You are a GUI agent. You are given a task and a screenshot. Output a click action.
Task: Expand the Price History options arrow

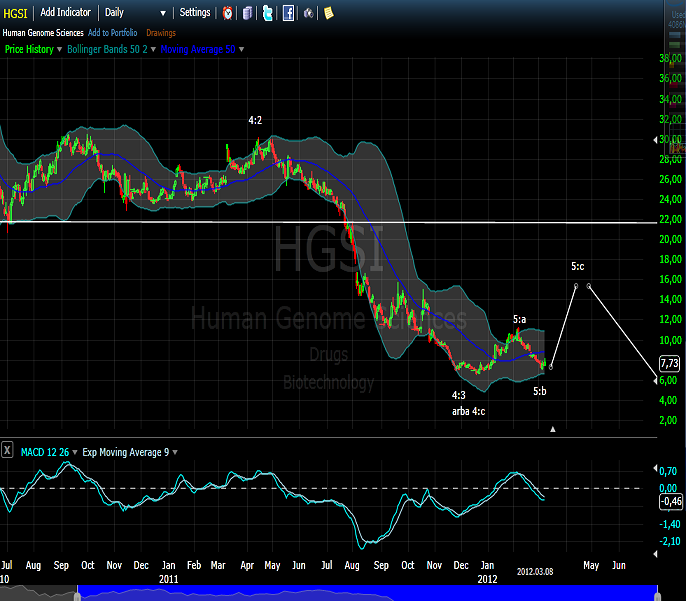[60, 49]
